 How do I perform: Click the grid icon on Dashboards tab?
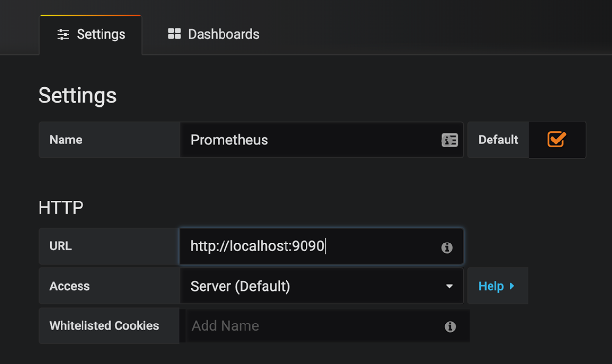pos(174,34)
